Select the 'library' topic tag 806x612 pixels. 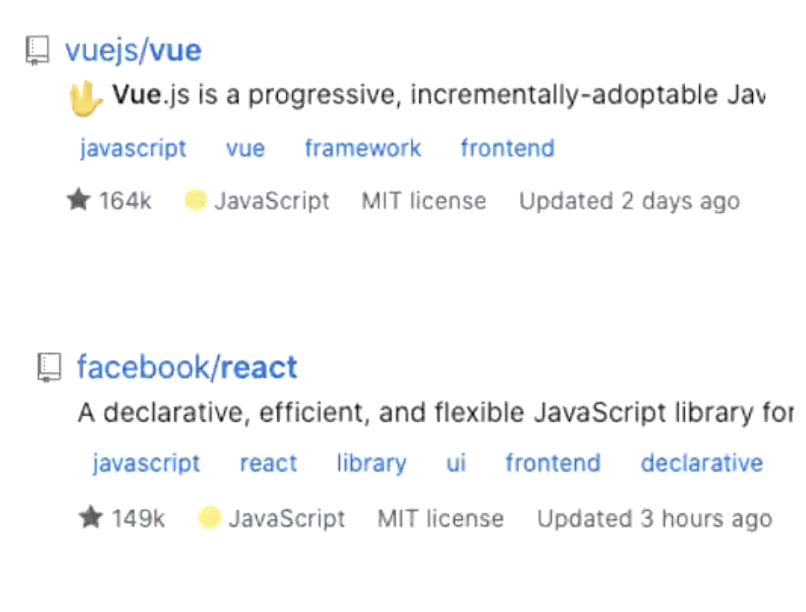point(371,464)
